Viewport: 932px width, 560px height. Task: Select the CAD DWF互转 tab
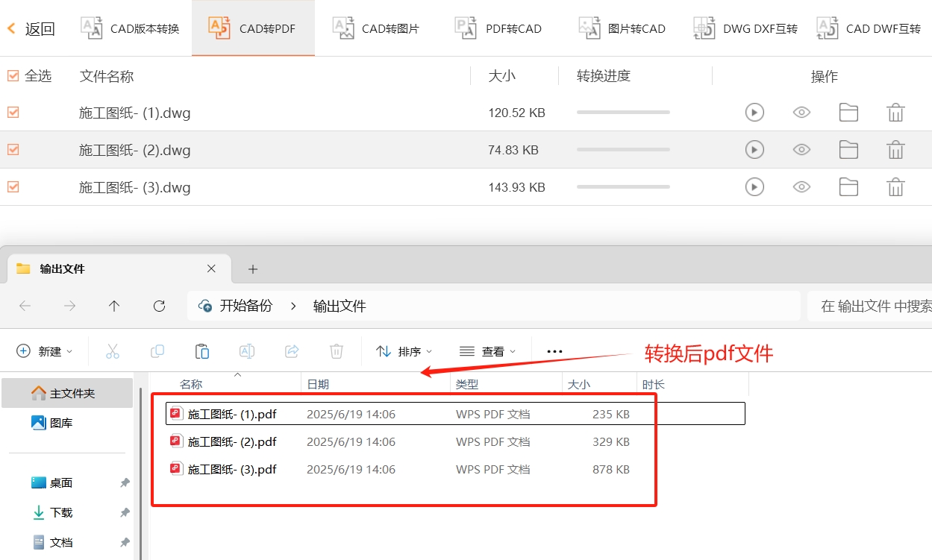[x=868, y=28]
